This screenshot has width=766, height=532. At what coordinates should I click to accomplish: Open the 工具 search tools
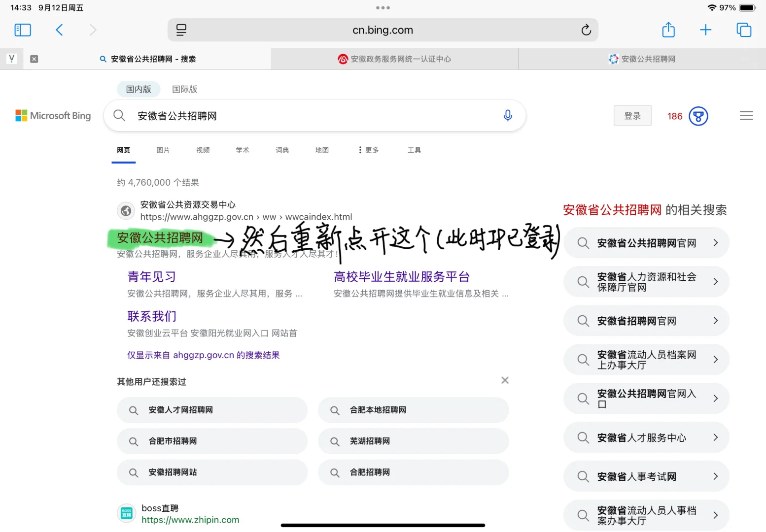pyautogui.click(x=415, y=150)
